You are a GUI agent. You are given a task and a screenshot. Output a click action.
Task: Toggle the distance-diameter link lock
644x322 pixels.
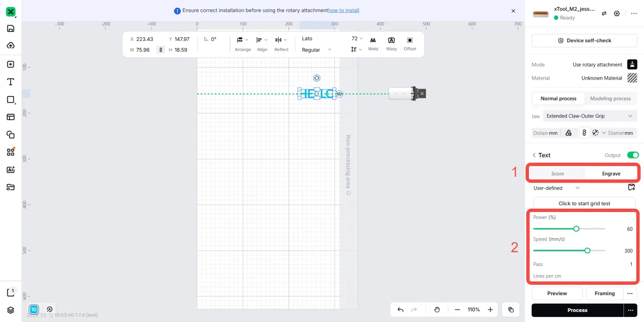584,133
